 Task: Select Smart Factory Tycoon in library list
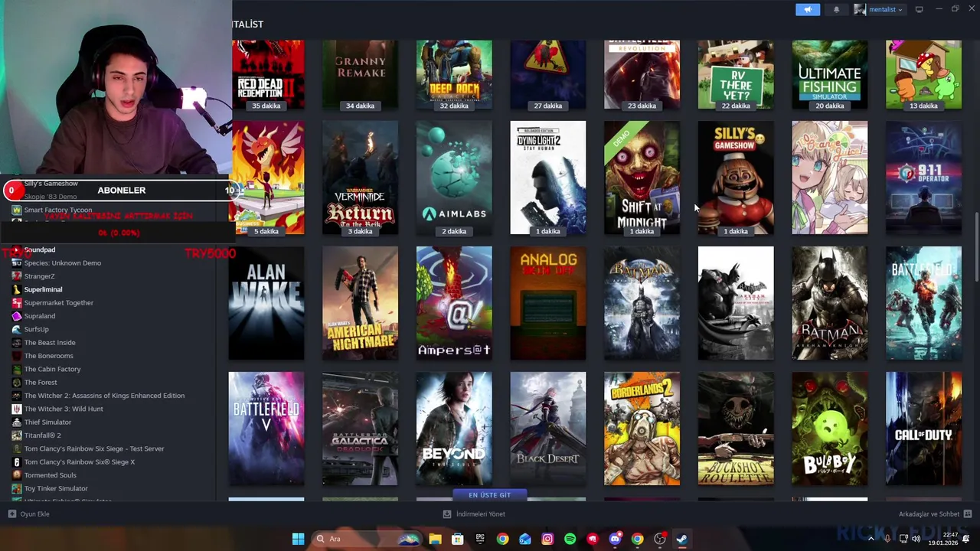[x=58, y=210]
